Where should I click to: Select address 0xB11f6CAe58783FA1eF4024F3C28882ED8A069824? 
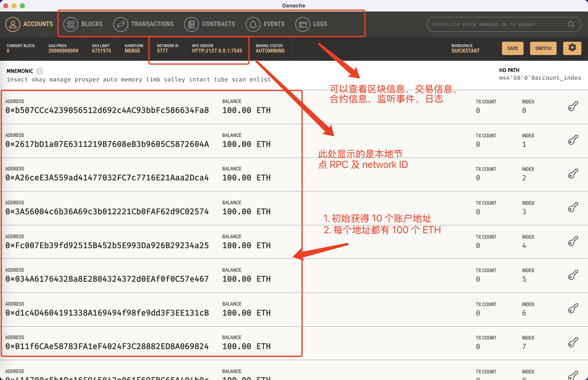[107, 347]
